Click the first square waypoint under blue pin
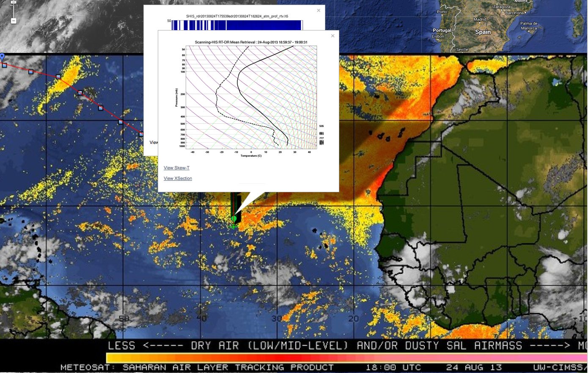588x373 pixels. click(5, 66)
